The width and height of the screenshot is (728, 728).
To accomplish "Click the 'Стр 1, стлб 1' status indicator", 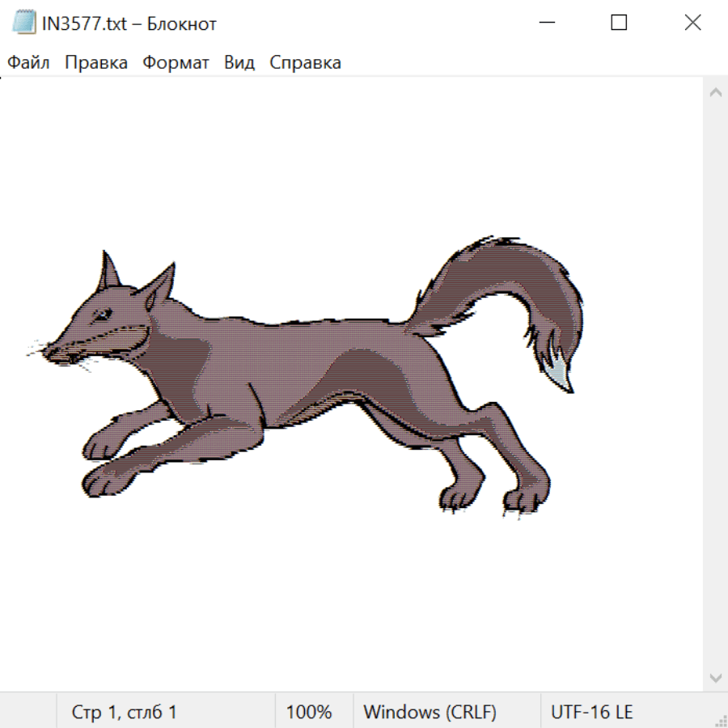I will 125,713.
